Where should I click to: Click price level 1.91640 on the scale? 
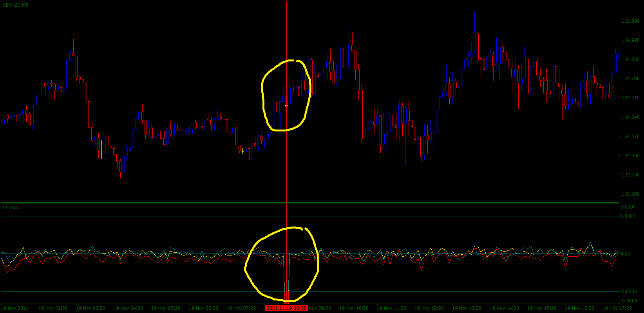coord(631,117)
